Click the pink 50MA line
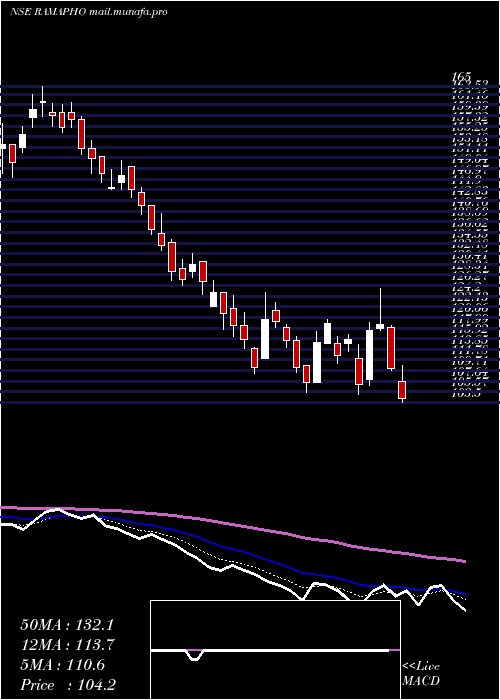500x700 pixels. [232, 525]
